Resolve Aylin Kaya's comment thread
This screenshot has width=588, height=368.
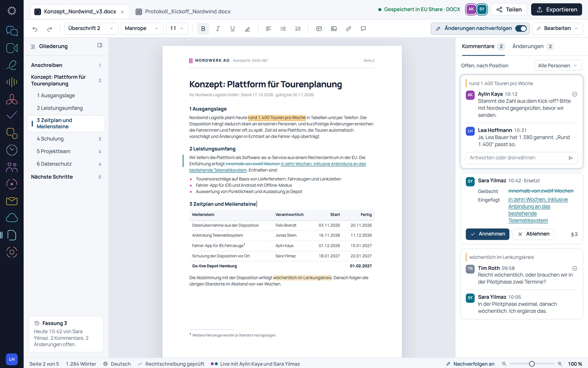point(575,94)
